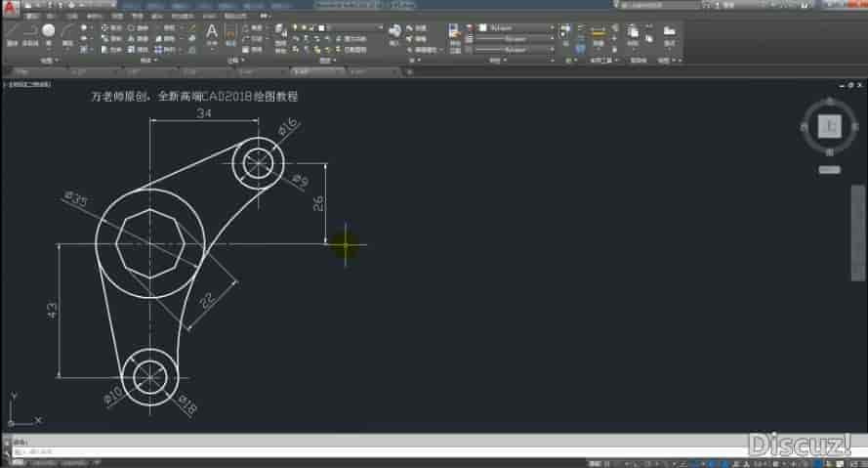The image size is (868, 468).
Task: Expand the Layers panel label
Action: click(327, 60)
